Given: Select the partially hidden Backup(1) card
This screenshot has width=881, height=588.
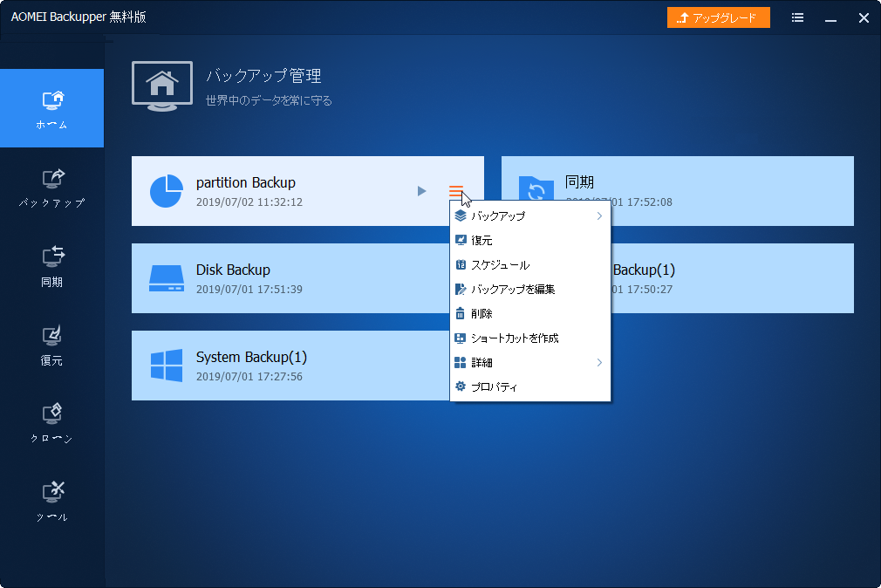Looking at the screenshot, I should pos(732,278).
